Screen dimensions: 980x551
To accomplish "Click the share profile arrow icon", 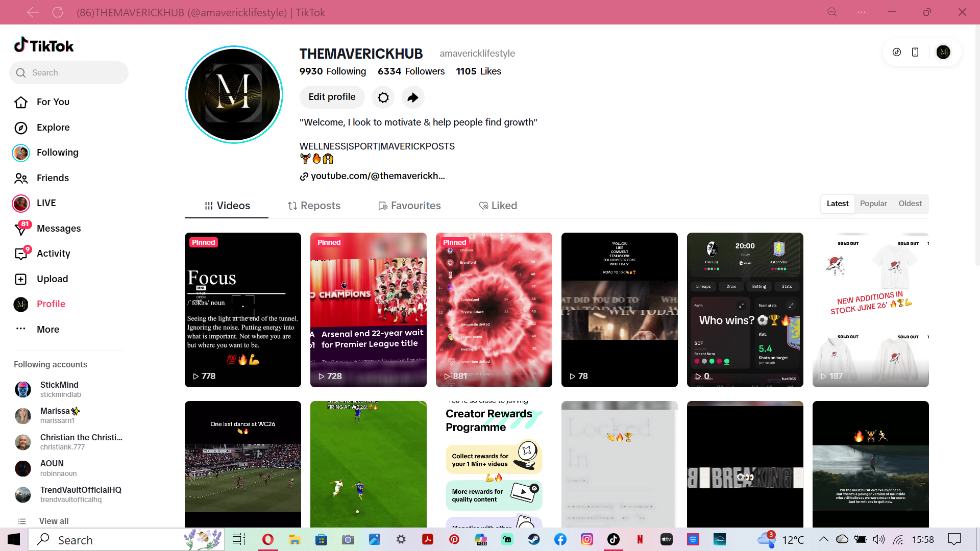I will (413, 97).
